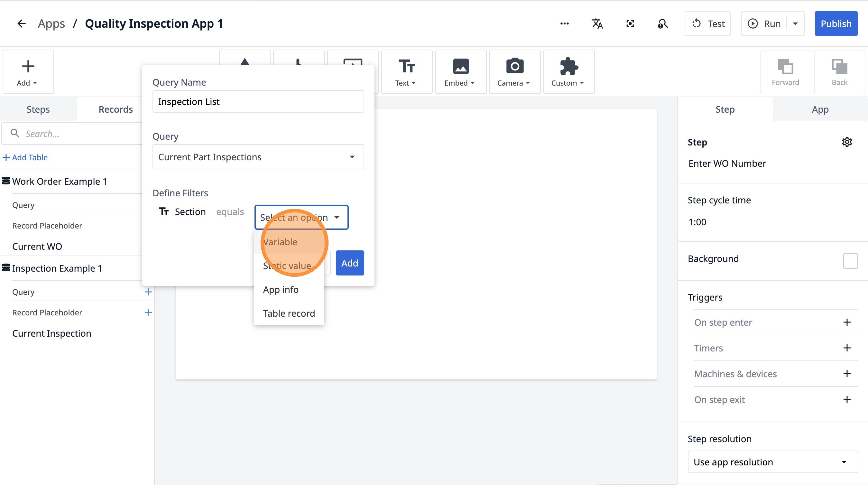Viewport: 868px width, 485px height.
Task: Switch to the App tab
Action: pyautogui.click(x=820, y=109)
